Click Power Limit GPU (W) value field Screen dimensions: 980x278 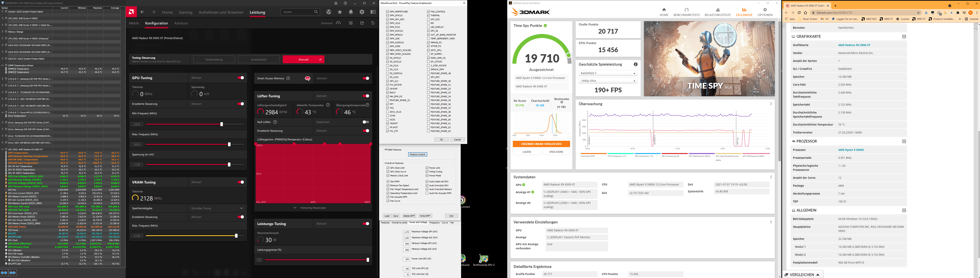407,259
